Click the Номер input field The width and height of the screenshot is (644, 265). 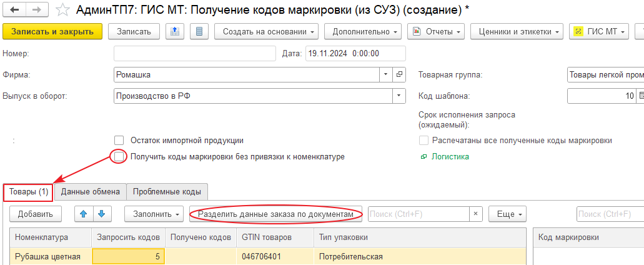click(x=195, y=54)
